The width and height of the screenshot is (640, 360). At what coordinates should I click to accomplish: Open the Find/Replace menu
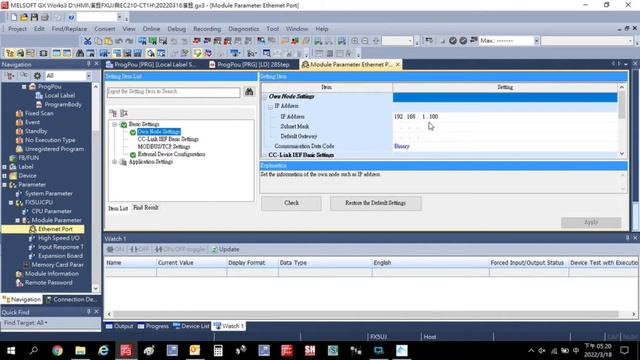[69, 29]
